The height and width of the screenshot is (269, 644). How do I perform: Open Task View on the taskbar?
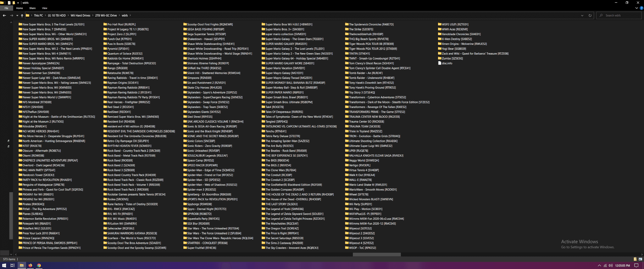(13, 266)
